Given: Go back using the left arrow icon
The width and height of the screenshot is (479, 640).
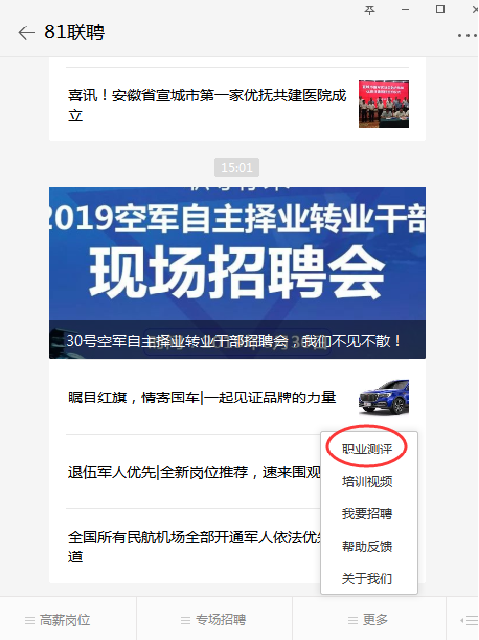Looking at the screenshot, I should pos(27,33).
